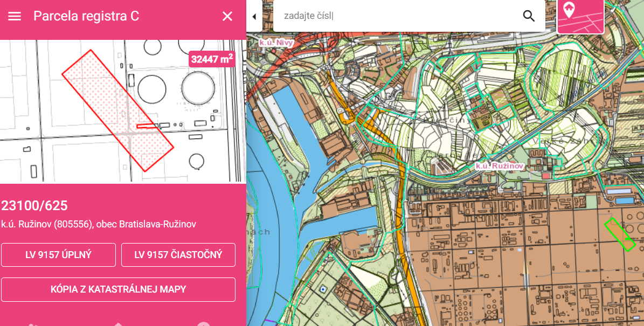Viewport: 644px width, 326px height.
Task: Click the Parcela registra C title
Action: (86, 16)
